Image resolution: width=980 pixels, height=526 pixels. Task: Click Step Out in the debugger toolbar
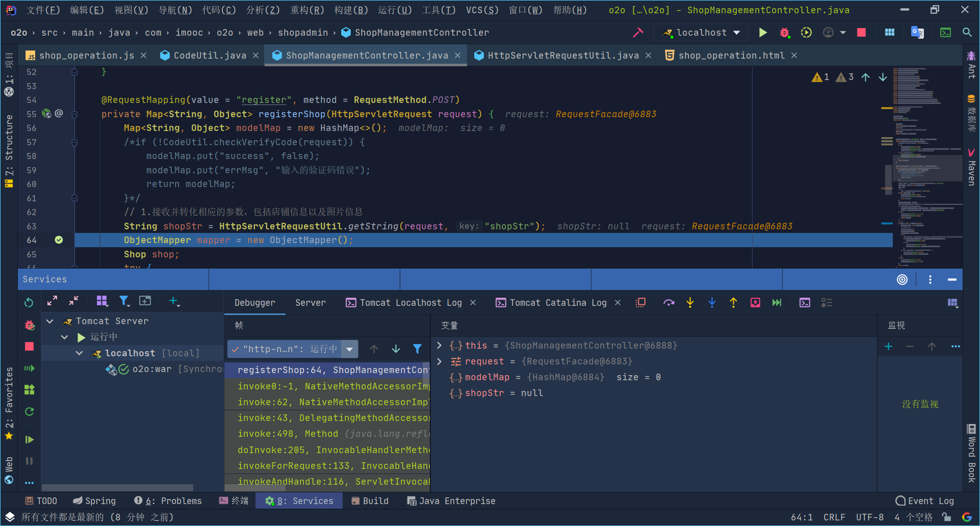coord(733,303)
